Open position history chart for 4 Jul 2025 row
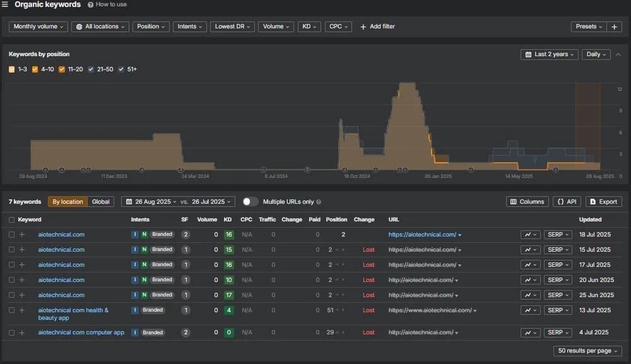631x364 pixels. point(531,332)
